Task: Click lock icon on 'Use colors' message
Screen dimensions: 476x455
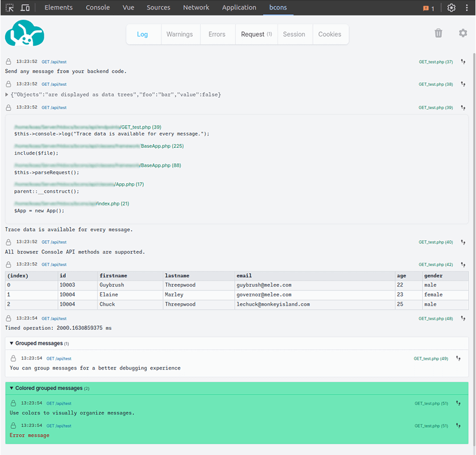Action: click(13, 403)
